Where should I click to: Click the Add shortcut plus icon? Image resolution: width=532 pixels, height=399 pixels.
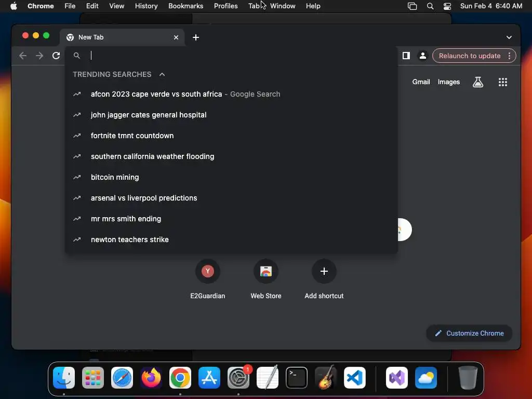tap(324, 271)
